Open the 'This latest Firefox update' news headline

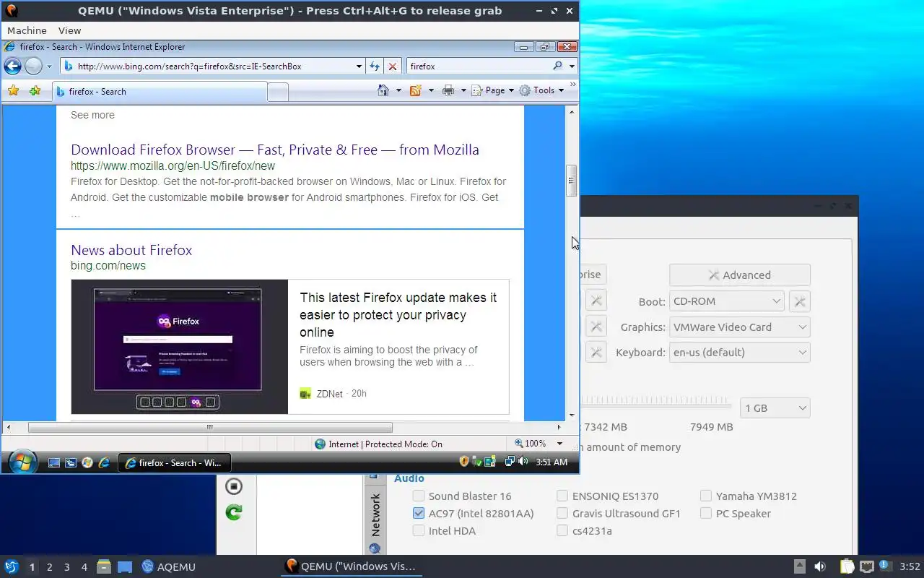pos(398,315)
